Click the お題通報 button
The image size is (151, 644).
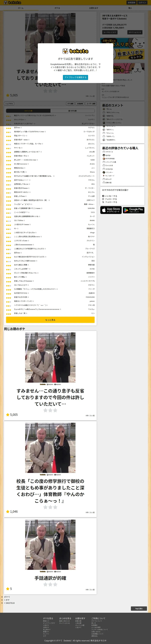pos(80,103)
